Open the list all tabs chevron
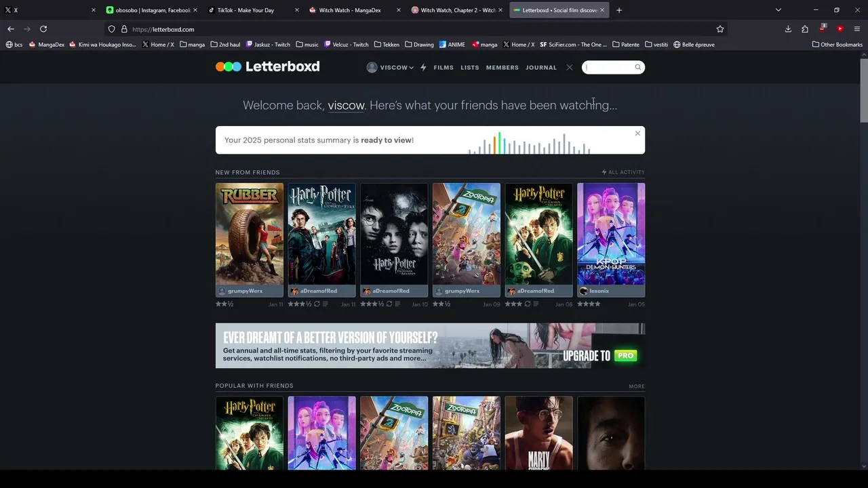 pyautogui.click(x=778, y=10)
